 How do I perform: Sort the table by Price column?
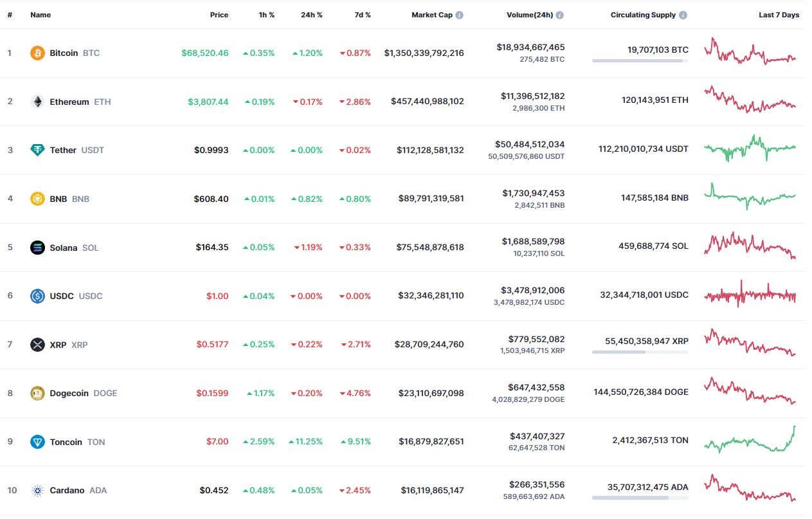[x=219, y=15]
